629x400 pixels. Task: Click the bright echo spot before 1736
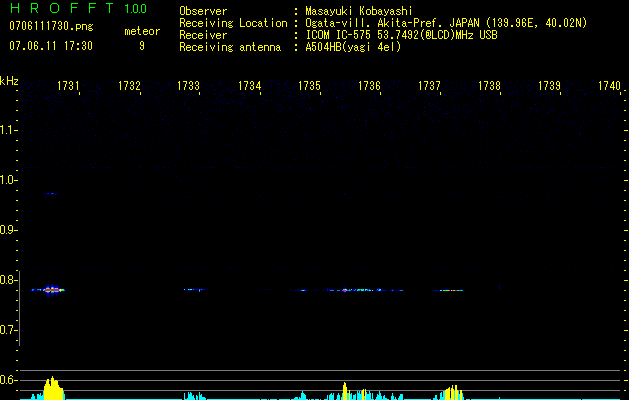345,290
